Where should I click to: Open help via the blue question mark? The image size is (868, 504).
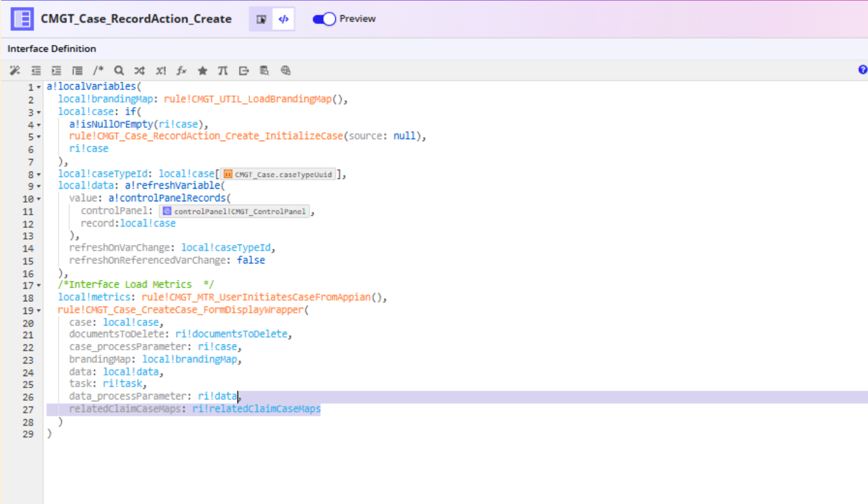coord(862,70)
